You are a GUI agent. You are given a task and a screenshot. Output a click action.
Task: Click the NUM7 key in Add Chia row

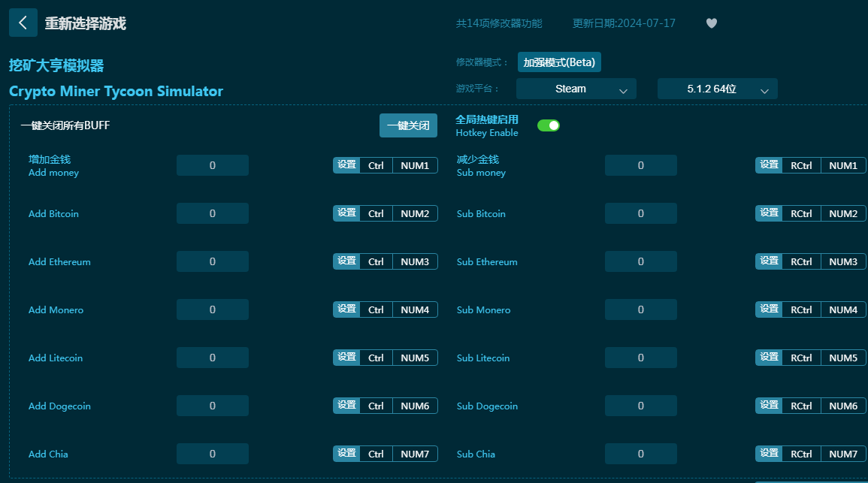415,454
